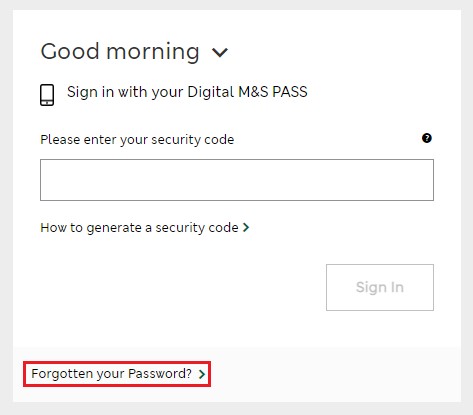Click the word Password in the footer link
The image size is (473, 415).
(160, 374)
